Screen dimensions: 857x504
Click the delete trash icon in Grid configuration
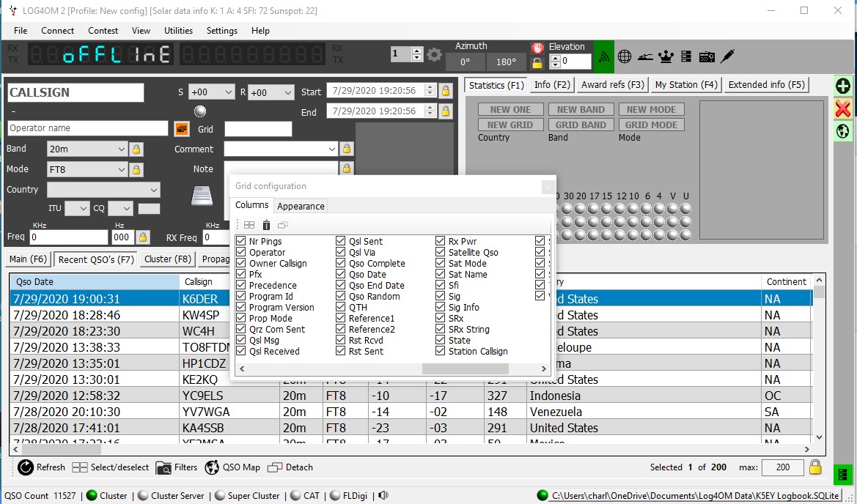click(266, 225)
